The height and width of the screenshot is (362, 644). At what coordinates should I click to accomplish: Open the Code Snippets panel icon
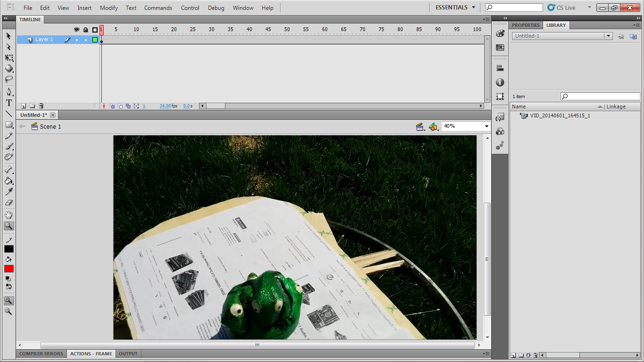point(500,117)
